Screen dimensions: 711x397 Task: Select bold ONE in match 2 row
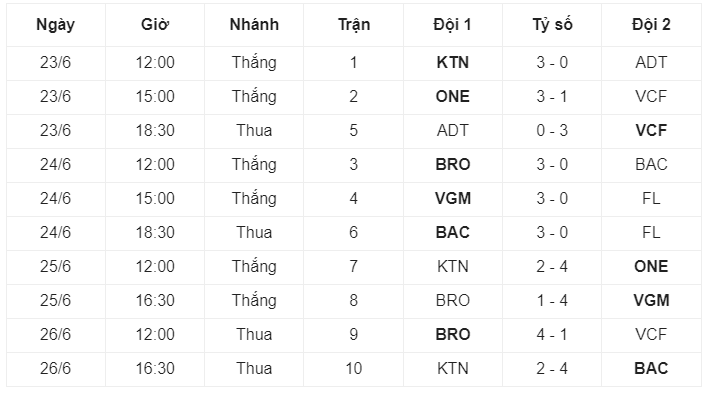(453, 97)
